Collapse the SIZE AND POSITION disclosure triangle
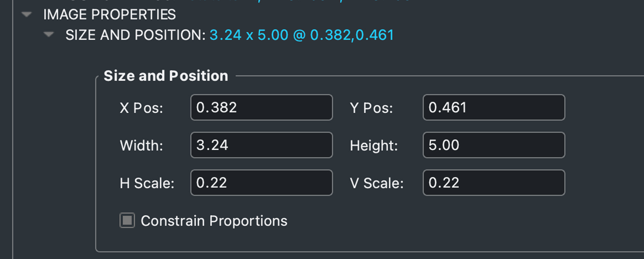The image size is (644, 259). 49,34
